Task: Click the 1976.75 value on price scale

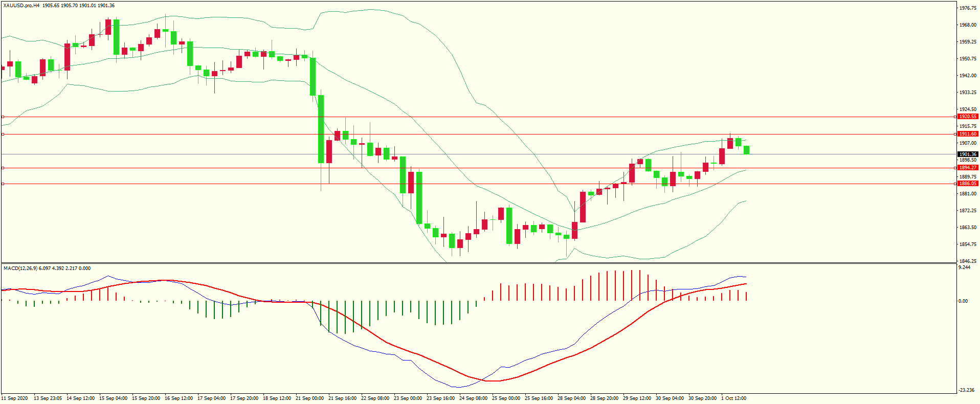Action: click(968, 8)
